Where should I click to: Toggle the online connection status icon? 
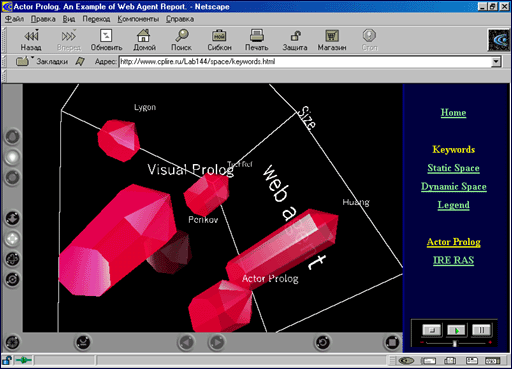[23, 360]
